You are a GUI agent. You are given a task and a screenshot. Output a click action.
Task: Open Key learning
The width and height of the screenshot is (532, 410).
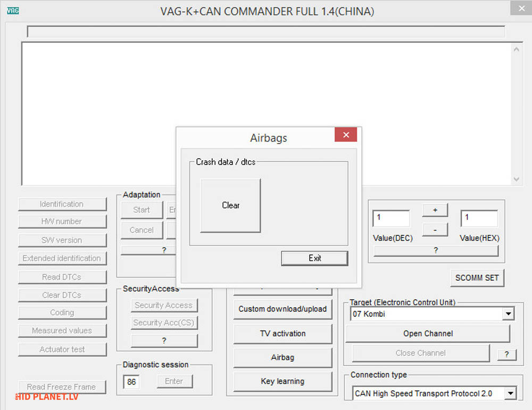click(x=282, y=381)
